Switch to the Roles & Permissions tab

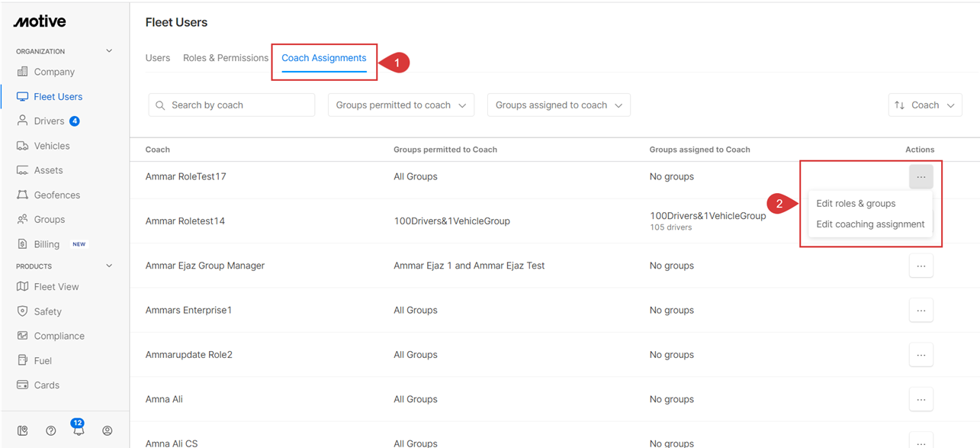pyautogui.click(x=226, y=58)
